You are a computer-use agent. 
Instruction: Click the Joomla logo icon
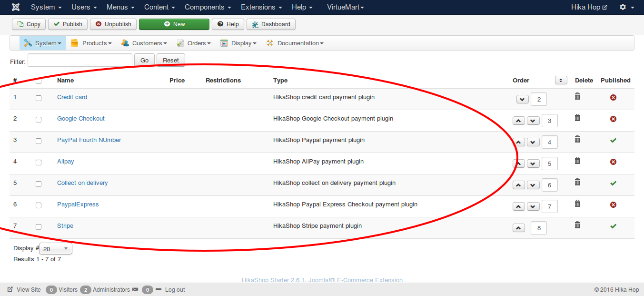pos(16,7)
